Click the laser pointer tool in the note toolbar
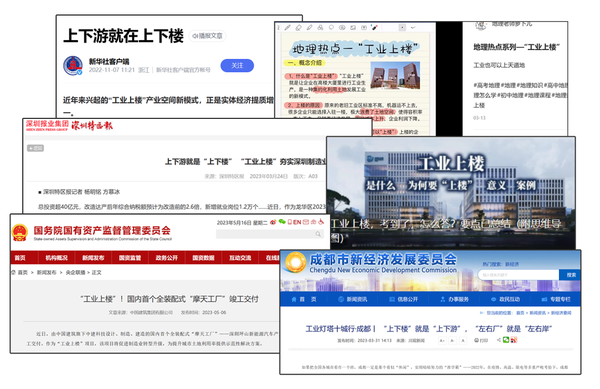 pyautogui.click(x=374, y=28)
